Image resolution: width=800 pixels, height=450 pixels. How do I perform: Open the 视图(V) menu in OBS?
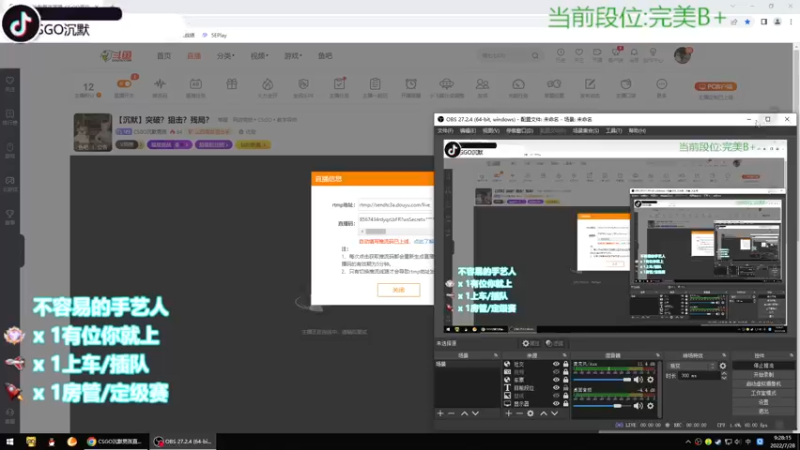click(x=491, y=131)
